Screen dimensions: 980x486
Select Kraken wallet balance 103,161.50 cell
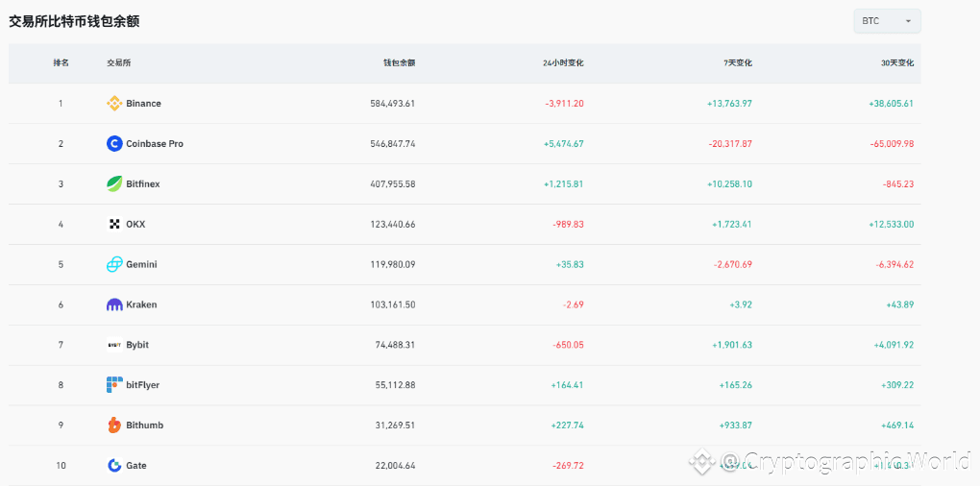pos(392,304)
